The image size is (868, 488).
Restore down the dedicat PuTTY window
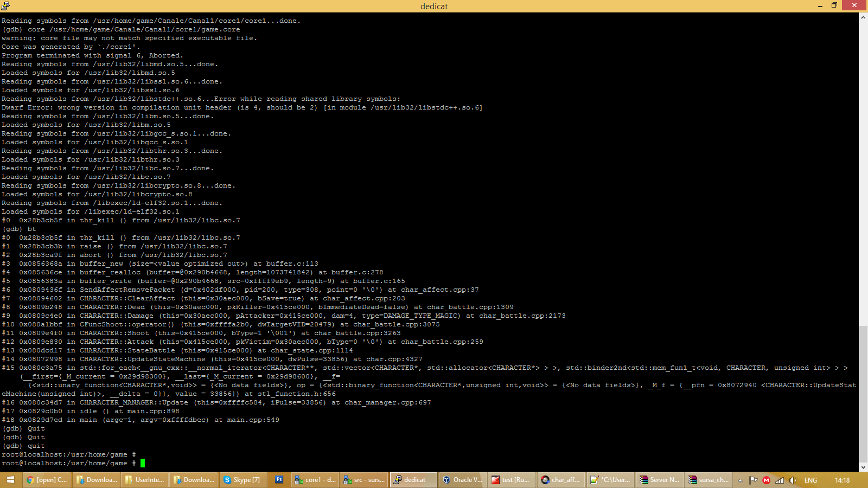coord(834,6)
